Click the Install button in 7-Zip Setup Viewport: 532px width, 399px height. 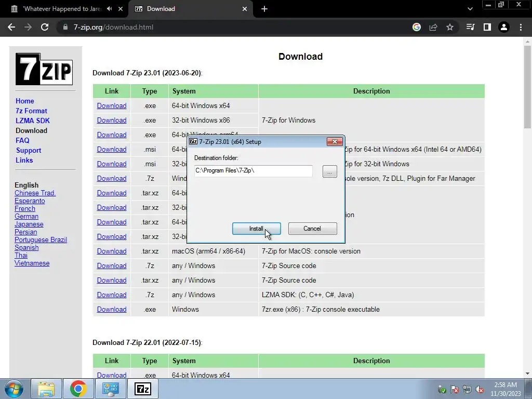coord(256,229)
